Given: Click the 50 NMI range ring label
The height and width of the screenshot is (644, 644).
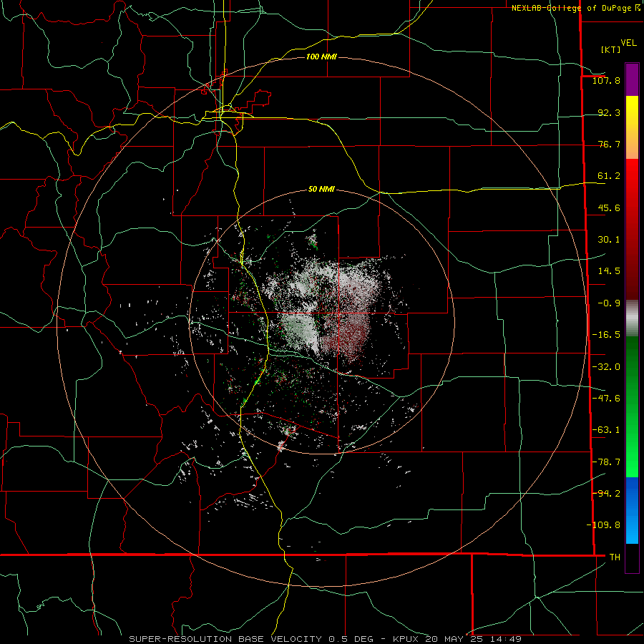Looking at the screenshot, I should (321, 190).
